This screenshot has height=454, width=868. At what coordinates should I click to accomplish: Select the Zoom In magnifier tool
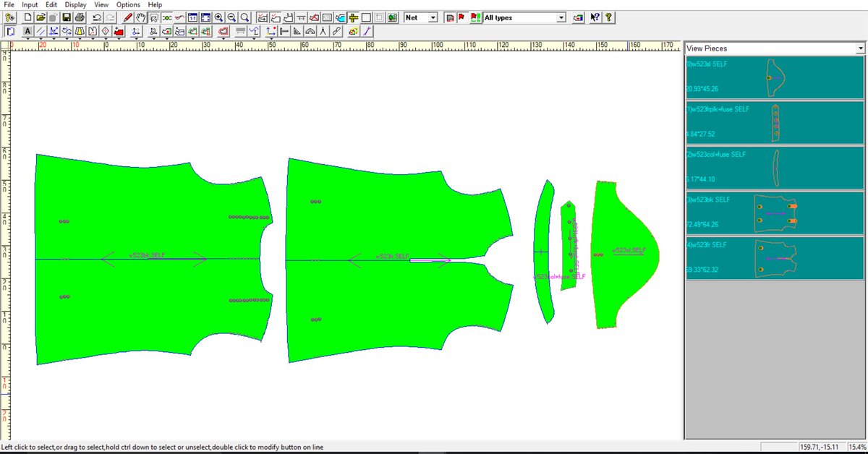219,17
